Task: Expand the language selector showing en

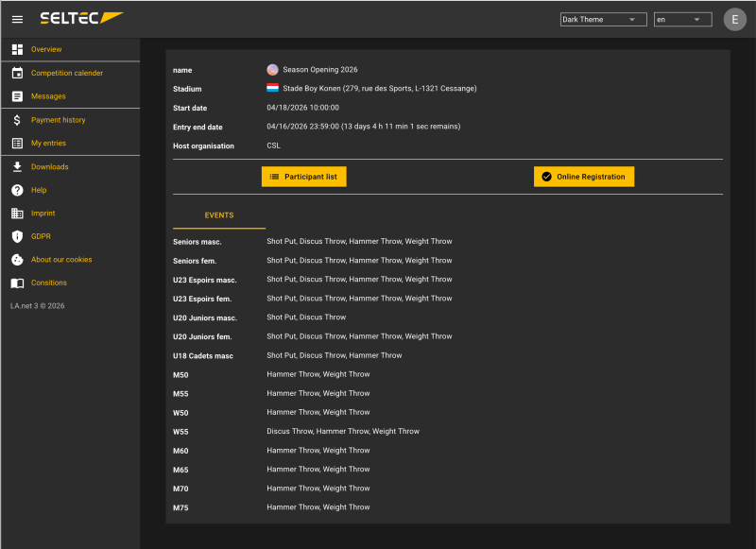Action: (682, 19)
